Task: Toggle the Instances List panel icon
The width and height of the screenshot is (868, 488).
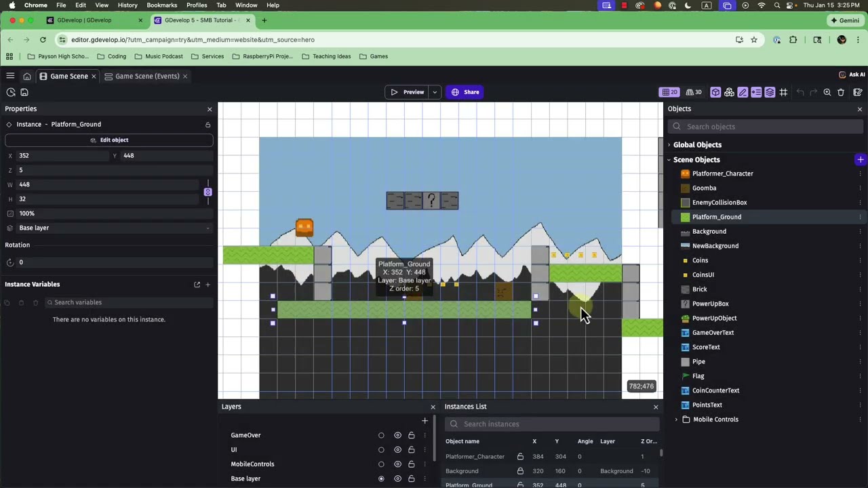Action: [756, 92]
